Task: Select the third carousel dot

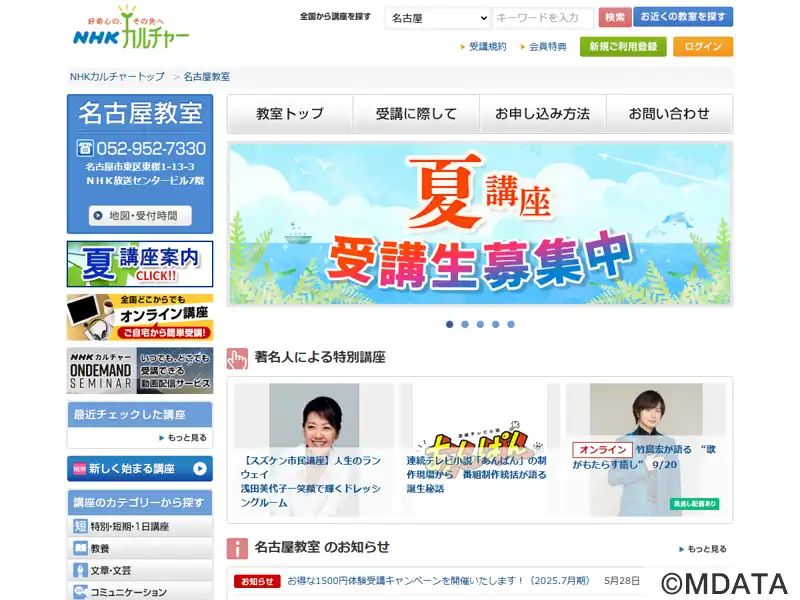Action: [x=480, y=324]
